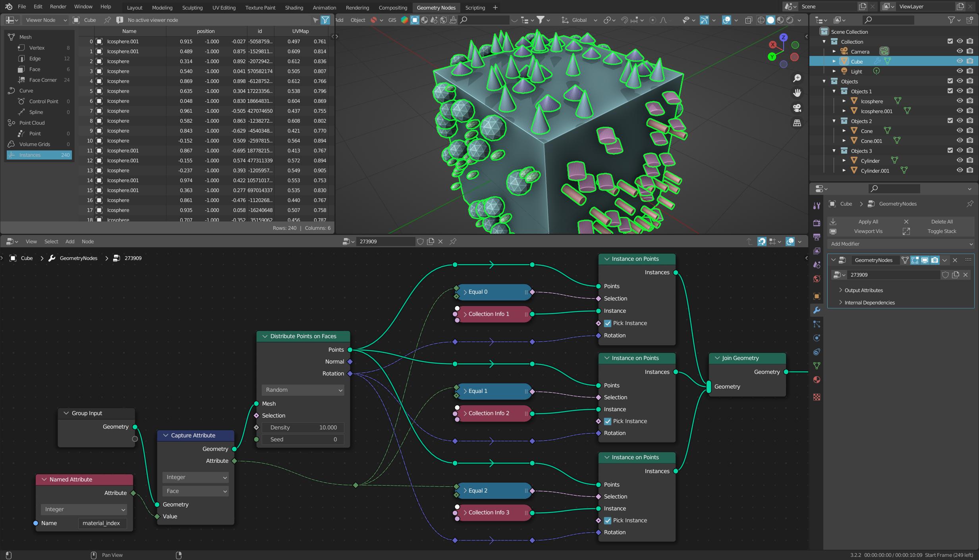The image size is (979, 560).
Task: Switch perspective/orthographic grid gizmo
Action: pos(797,123)
